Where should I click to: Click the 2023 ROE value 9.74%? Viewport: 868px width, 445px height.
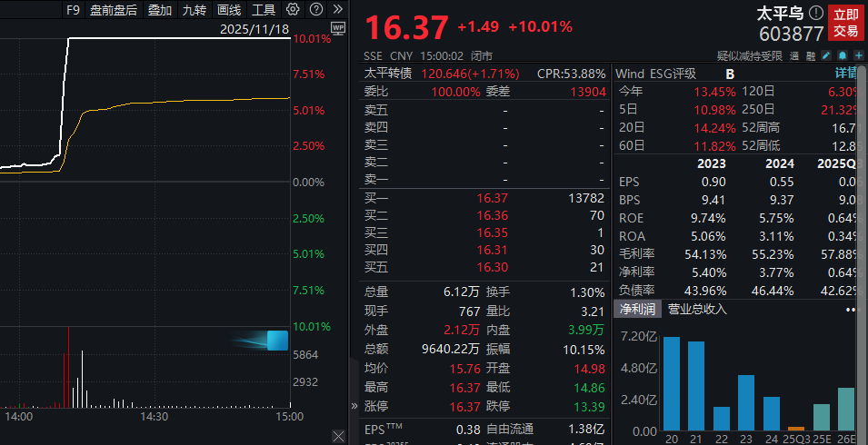pos(709,218)
